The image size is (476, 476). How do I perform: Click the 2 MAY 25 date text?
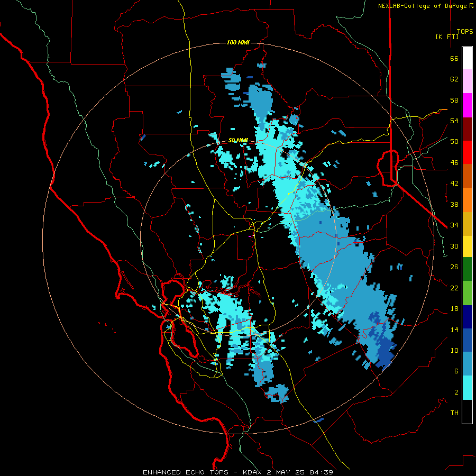286,472
